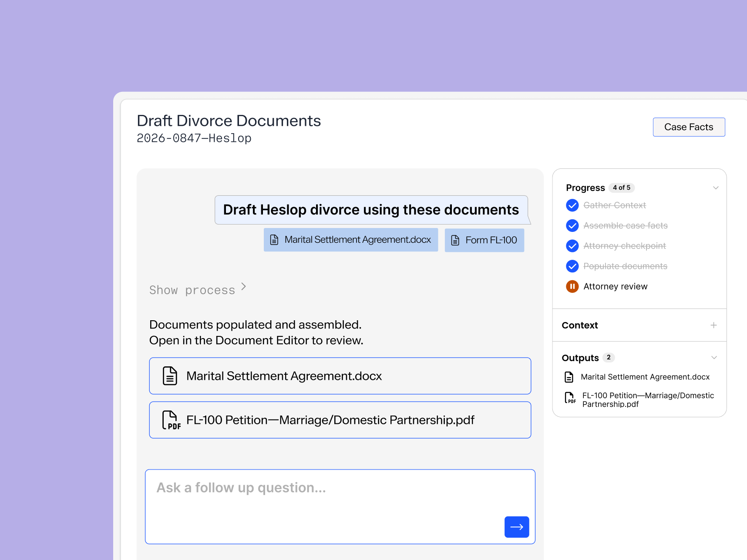This screenshot has height=560, width=747.
Task: Click the case number 2026-0847–Heslop
Action: click(194, 138)
